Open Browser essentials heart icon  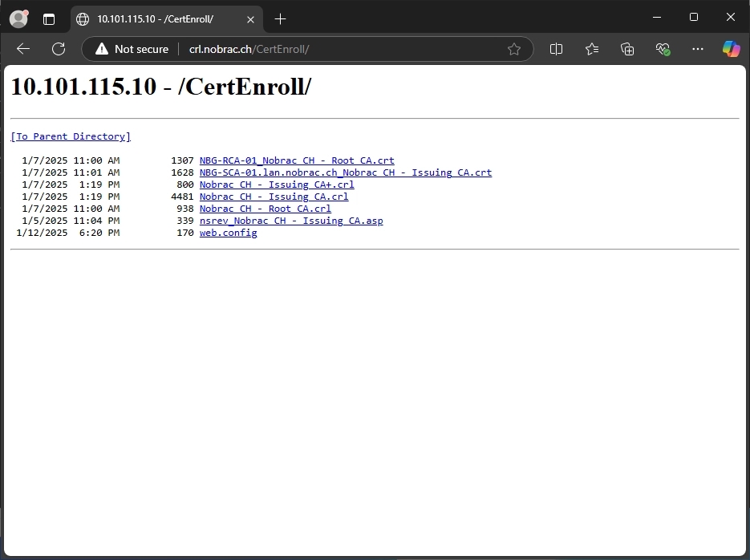tap(663, 49)
